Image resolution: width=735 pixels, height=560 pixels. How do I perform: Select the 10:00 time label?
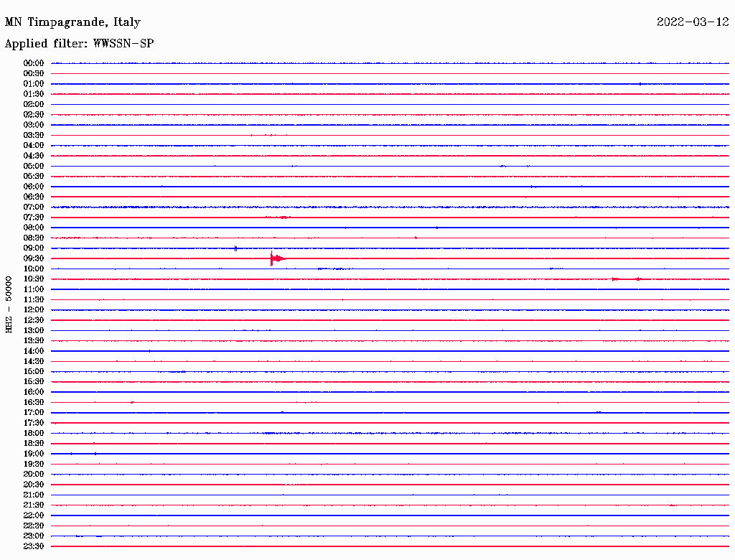34,269
